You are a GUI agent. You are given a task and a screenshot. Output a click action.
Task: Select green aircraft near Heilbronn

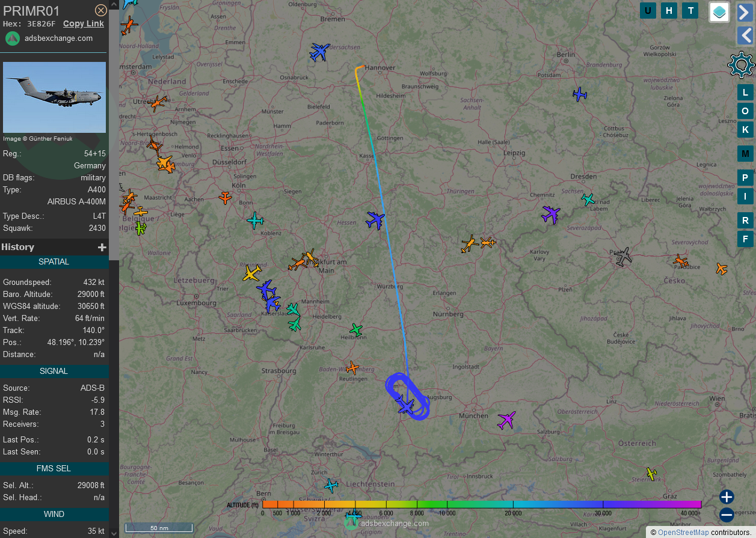pos(356,329)
